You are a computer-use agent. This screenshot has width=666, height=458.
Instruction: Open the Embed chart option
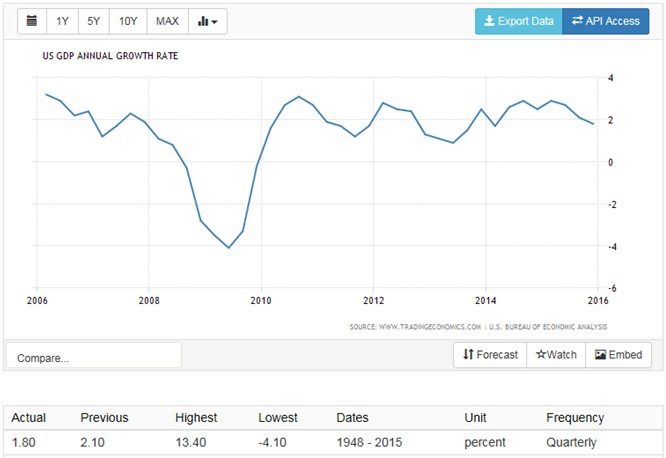click(618, 355)
